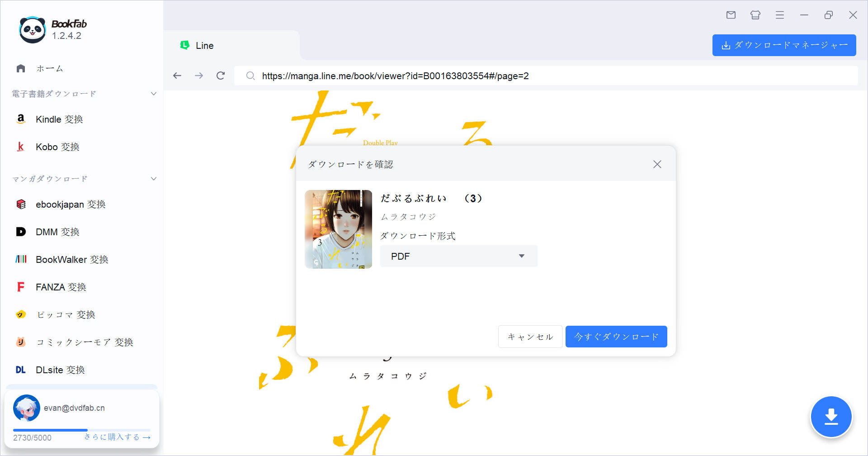Open ダウンロードマネージャー button
Viewport: 868px width, 456px height.
point(784,45)
